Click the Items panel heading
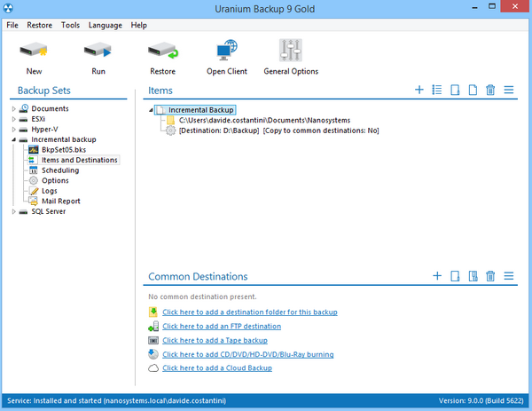The width and height of the screenshot is (532, 411). click(160, 91)
